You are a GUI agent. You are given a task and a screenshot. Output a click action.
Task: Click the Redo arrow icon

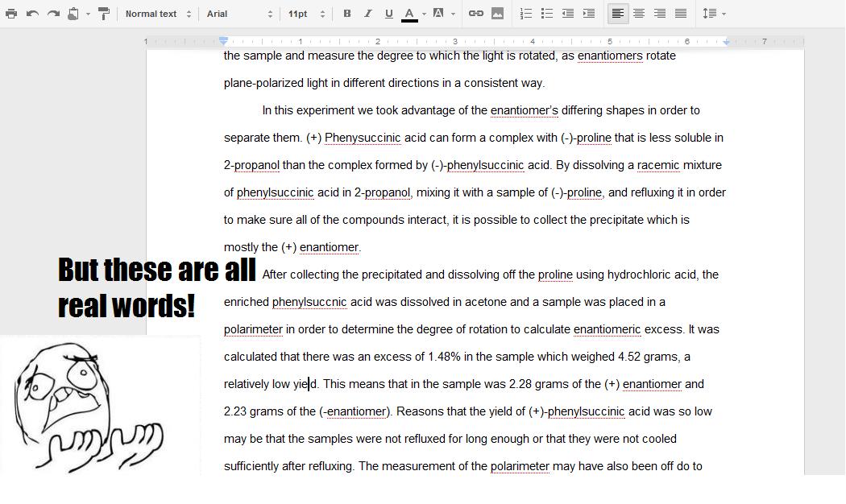point(53,14)
